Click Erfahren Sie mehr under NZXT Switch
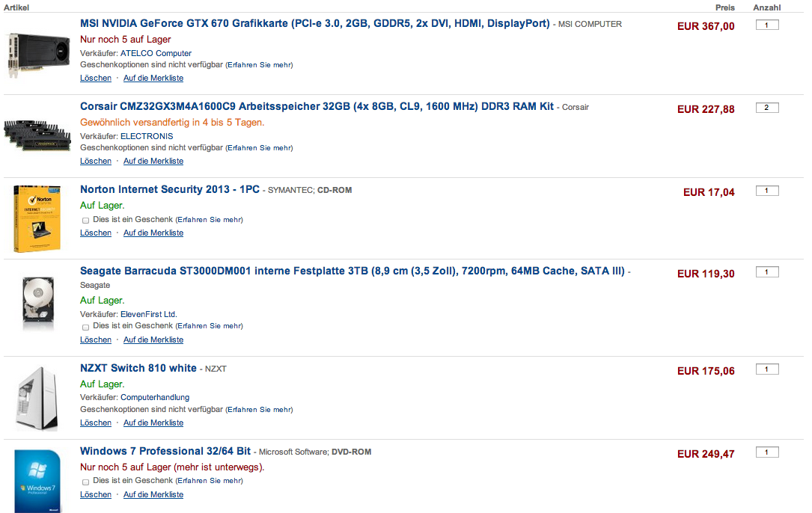 click(x=260, y=410)
